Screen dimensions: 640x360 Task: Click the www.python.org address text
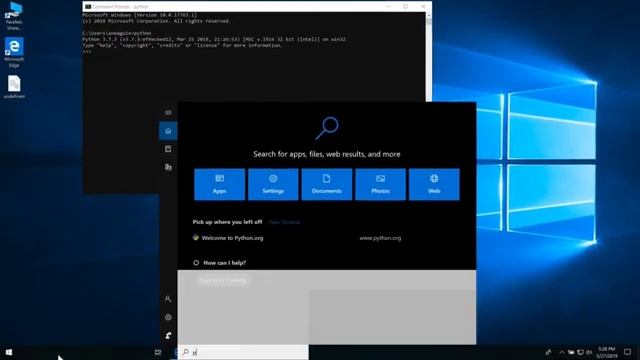coord(380,238)
